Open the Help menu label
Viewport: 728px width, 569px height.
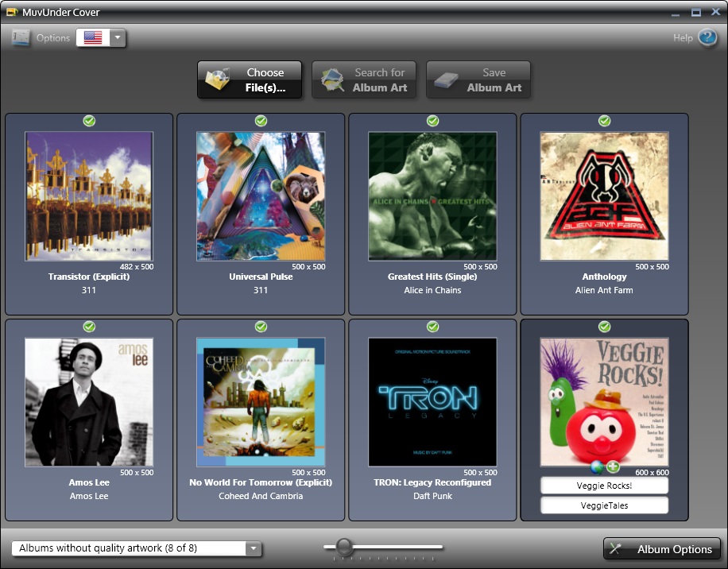click(683, 37)
